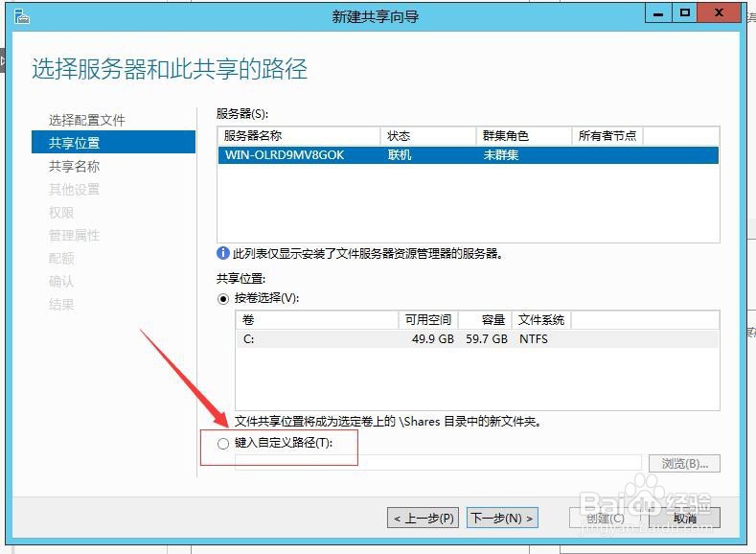Open the 选择配置文件 wizard step
Image resolution: width=756 pixels, height=554 pixels.
click(x=87, y=120)
